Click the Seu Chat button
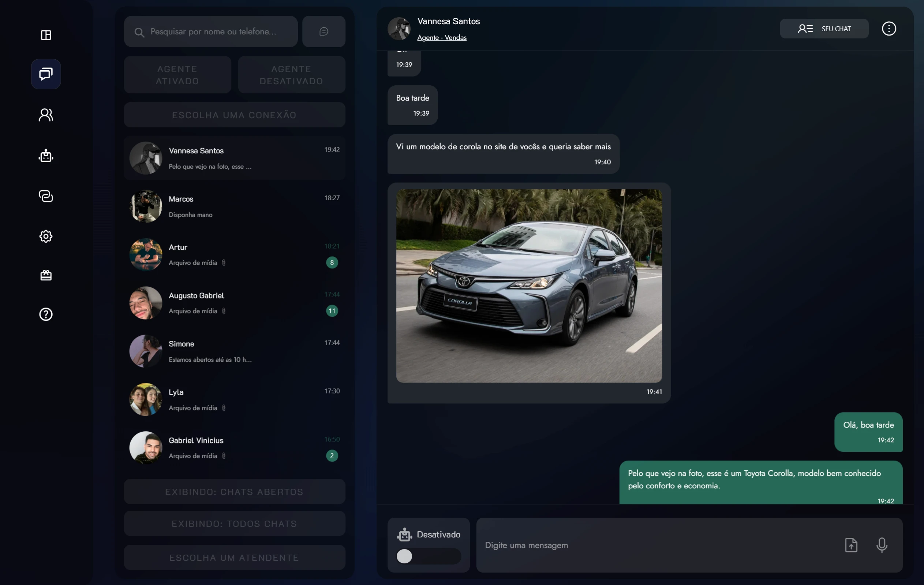924x585 pixels. (x=824, y=29)
